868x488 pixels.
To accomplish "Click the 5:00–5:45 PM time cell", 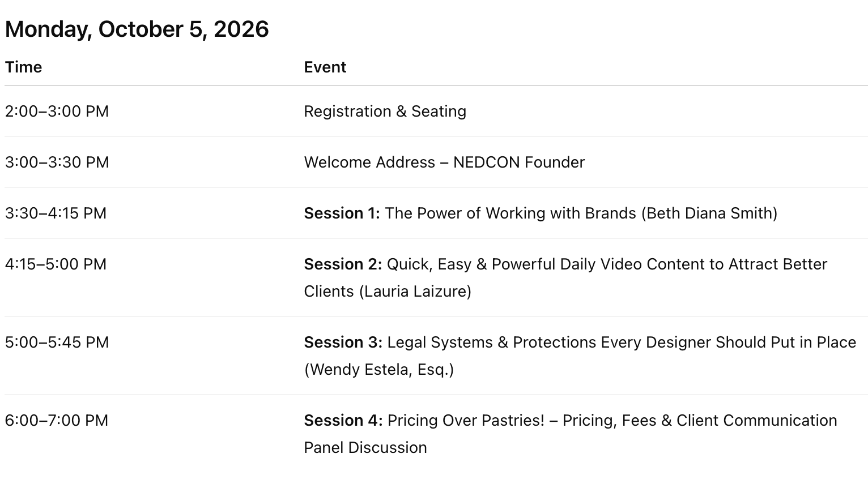I will (57, 342).
